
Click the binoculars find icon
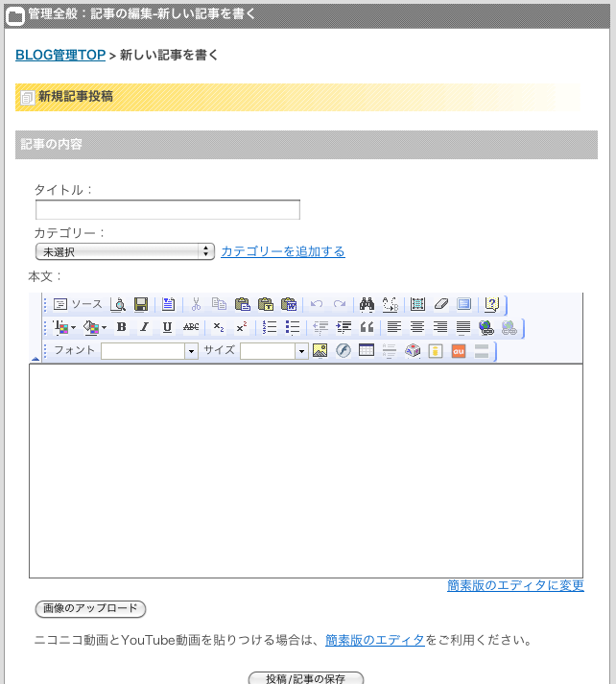[x=367, y=304]
